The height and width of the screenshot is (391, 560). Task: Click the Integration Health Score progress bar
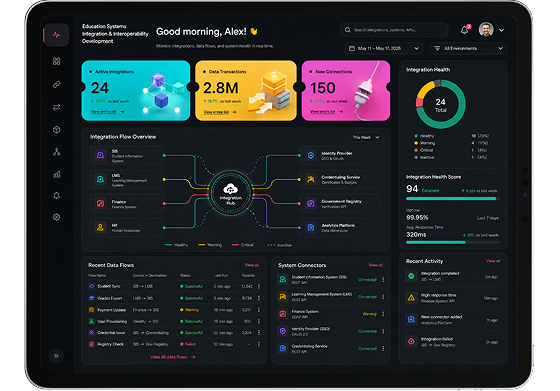click(452, 199)
